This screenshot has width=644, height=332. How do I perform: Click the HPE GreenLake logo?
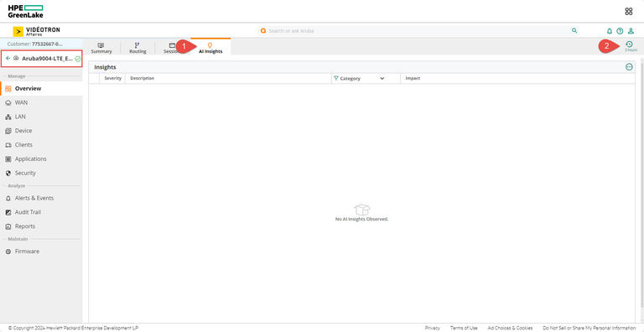(25, 12)
